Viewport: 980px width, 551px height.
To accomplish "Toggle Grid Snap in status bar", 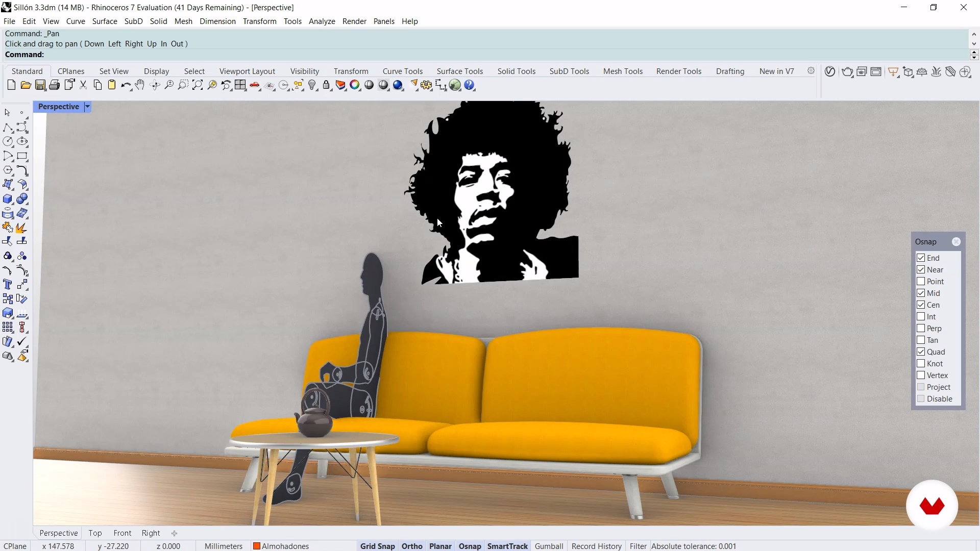I will (x=378, y=546).
